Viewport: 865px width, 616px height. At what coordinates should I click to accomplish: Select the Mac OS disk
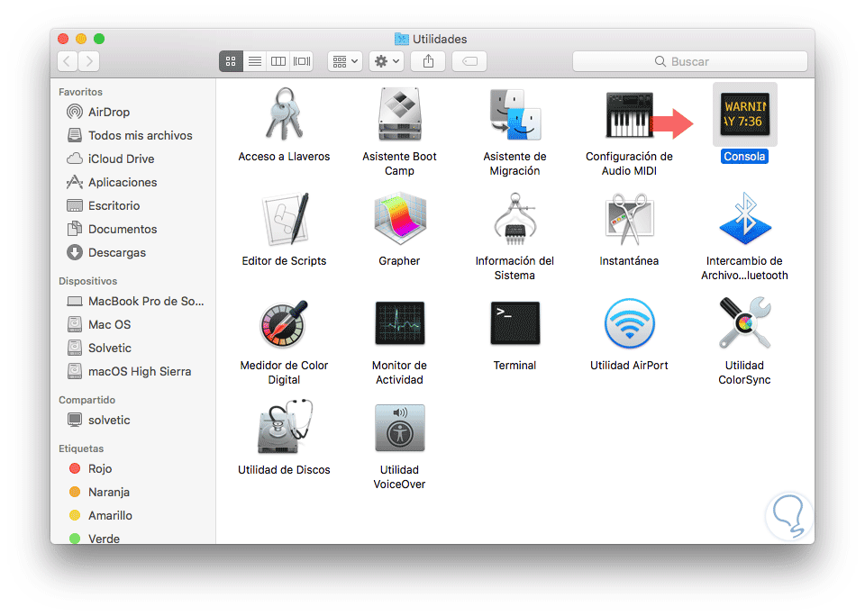click(132, 324)
